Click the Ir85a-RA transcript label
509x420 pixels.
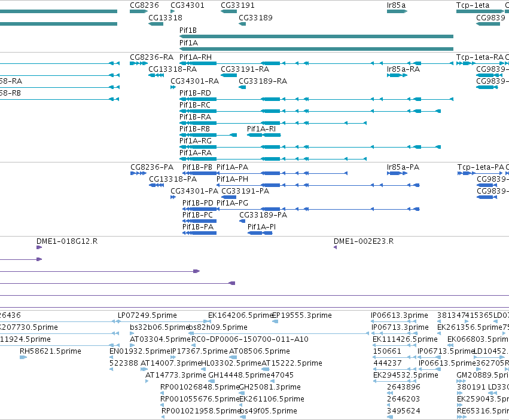pyautogui.click(x=404, y=69)
